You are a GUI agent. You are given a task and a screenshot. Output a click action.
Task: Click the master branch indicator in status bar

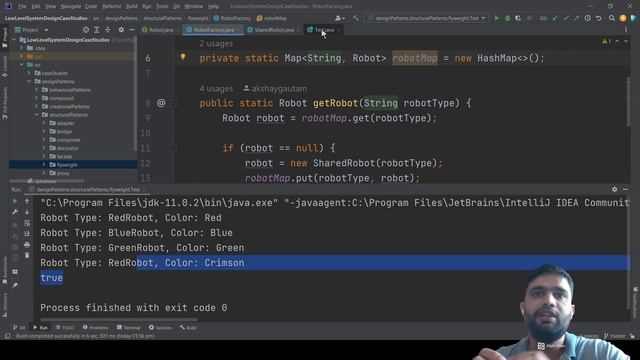pos(615,336)
